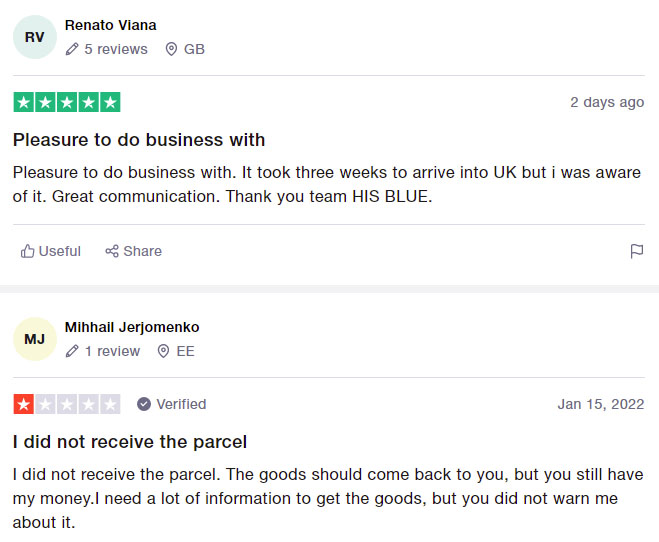659x542 pixels.
Task: Click the MJ avatar of Mihhail Jerjomenko
Action: coord(35,339)
